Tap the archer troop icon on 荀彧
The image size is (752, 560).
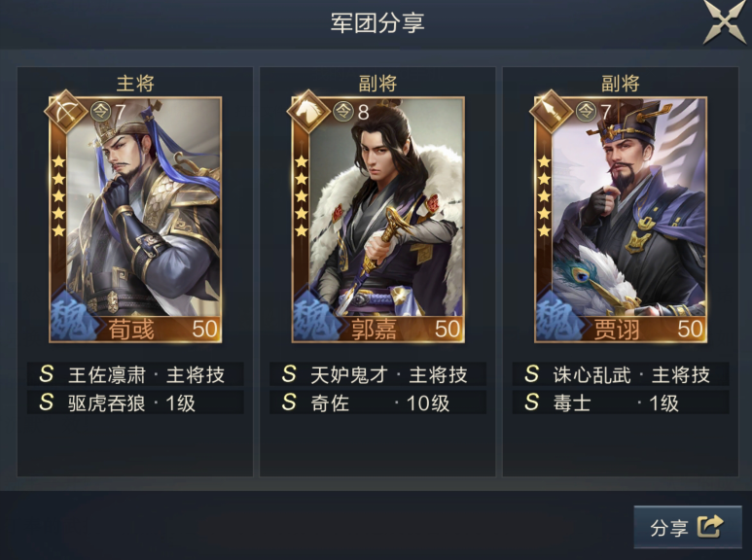65,111
